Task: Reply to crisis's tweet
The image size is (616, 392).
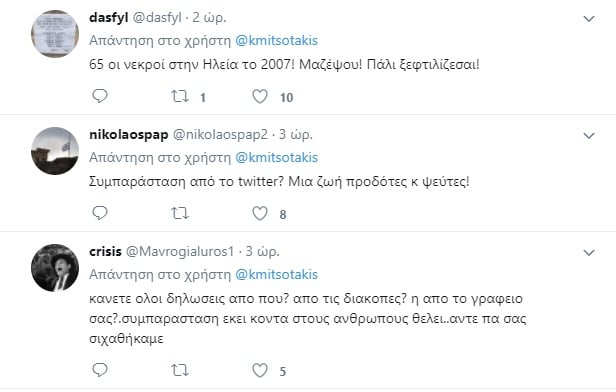Action: click(x=100, y=370)
